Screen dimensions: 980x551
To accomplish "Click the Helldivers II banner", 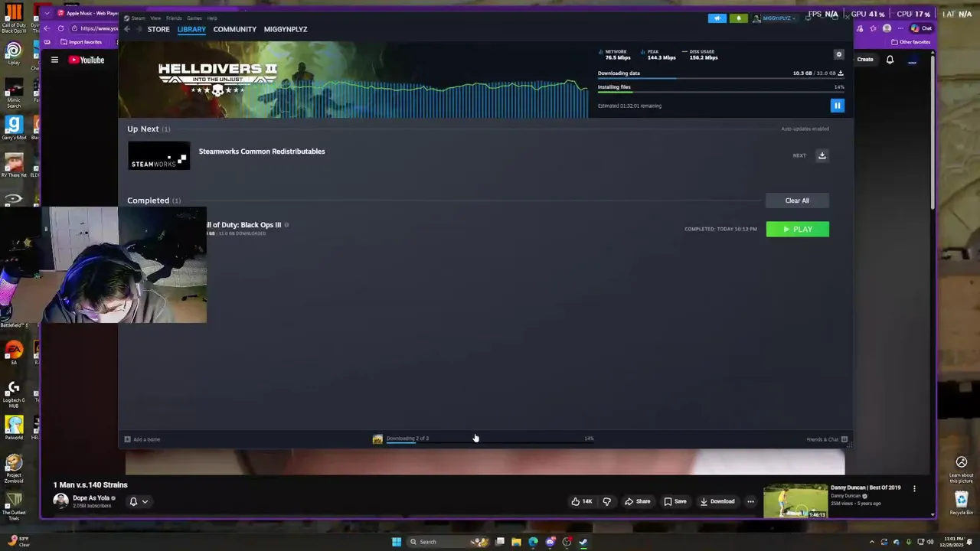I will coord(353,80).
